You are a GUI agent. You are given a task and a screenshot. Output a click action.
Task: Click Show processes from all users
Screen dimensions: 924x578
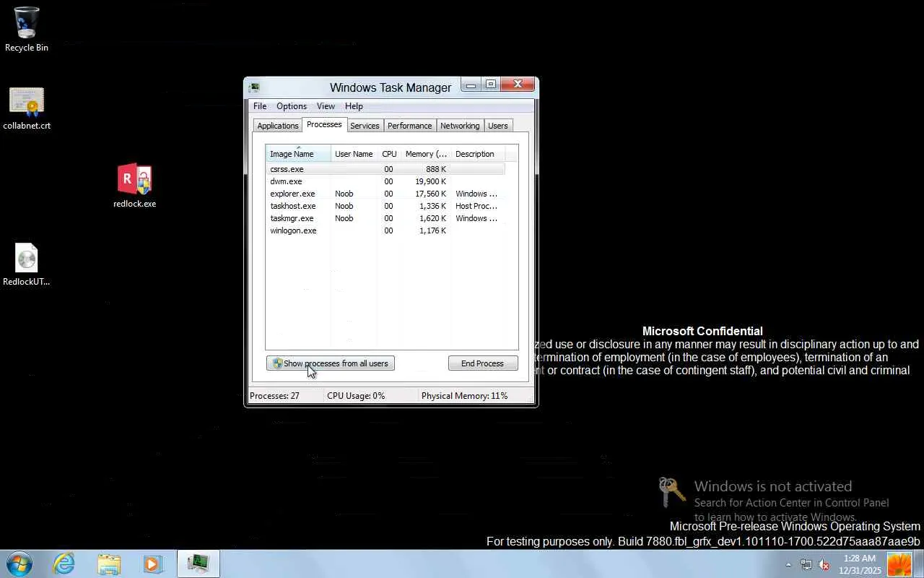tap(331, 363)
